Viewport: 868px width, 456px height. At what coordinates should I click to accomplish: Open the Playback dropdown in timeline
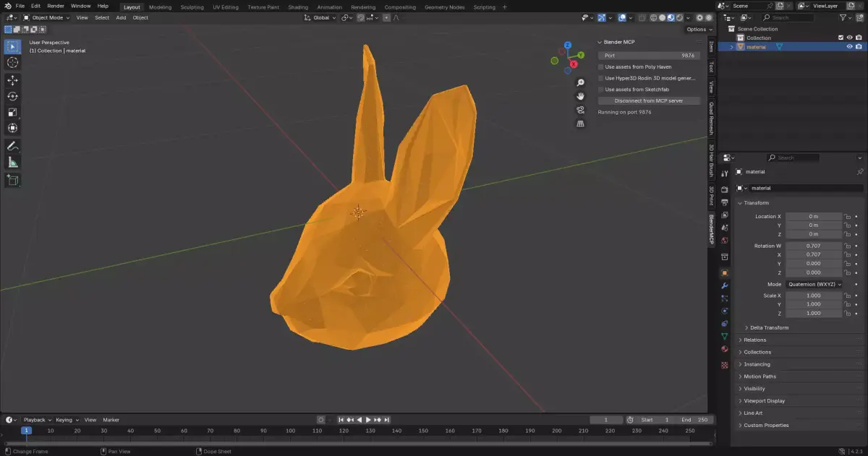37,420
